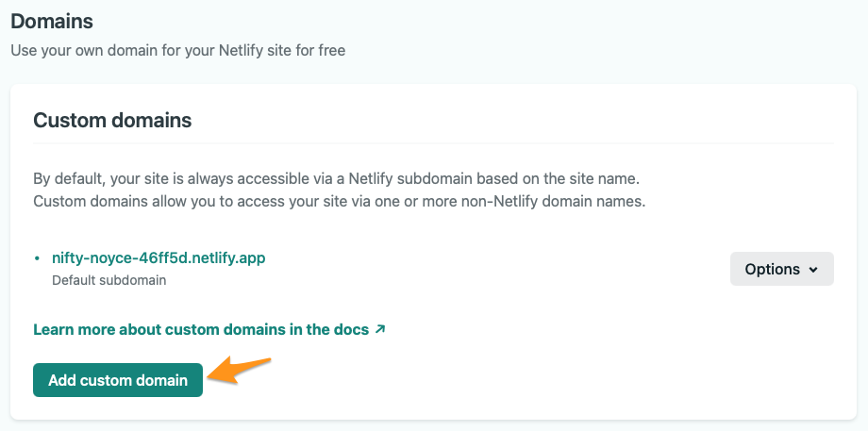
Task: Click the divider under Custom domains heading
Action: (433, 143)
